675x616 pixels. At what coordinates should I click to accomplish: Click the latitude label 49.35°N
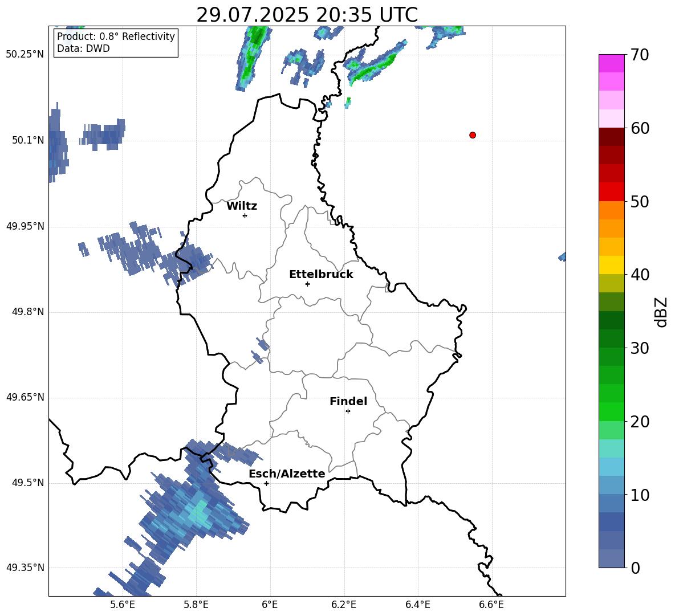(x=25, y=568)
